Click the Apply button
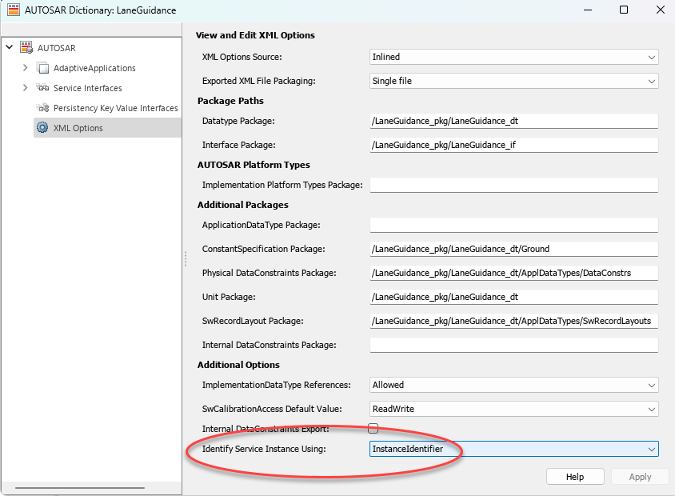675x496 pixels. coord(640,477)
